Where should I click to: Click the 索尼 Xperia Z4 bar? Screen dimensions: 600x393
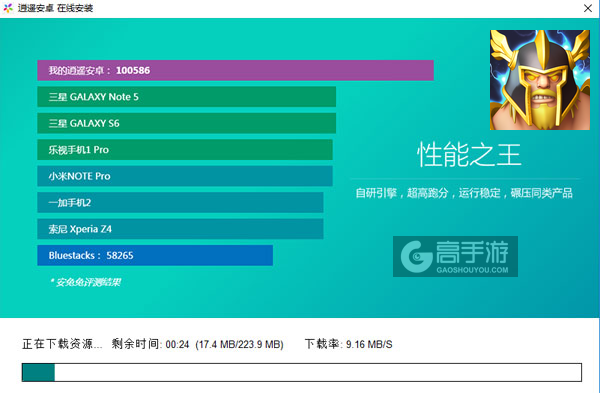180,229
